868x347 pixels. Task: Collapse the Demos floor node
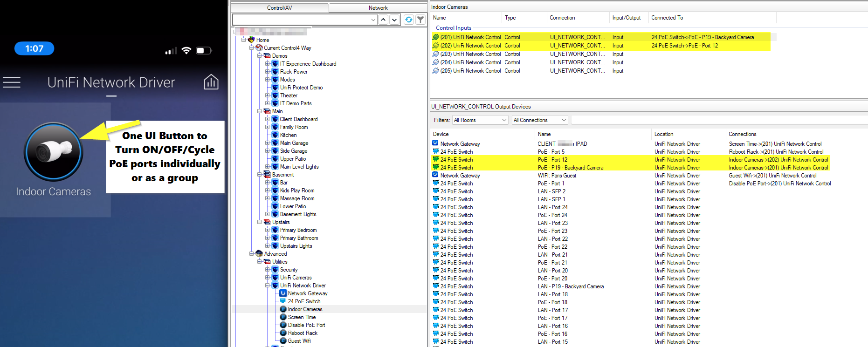259,56
